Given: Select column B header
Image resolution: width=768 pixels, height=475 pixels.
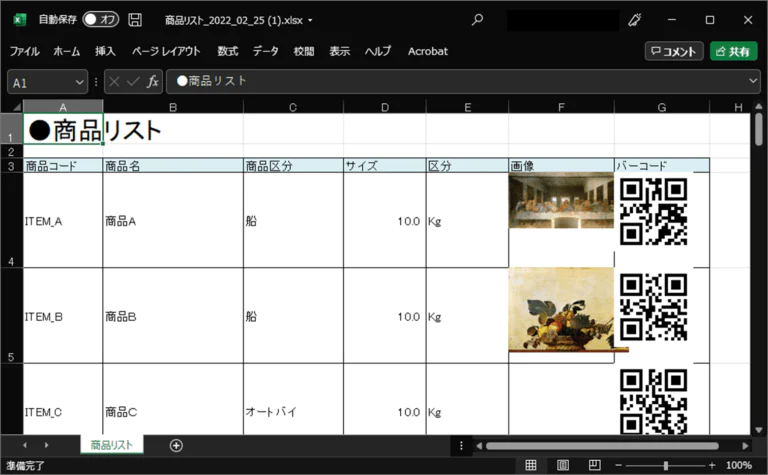Looking at the screenshot, I should click(x=173, y=107).
